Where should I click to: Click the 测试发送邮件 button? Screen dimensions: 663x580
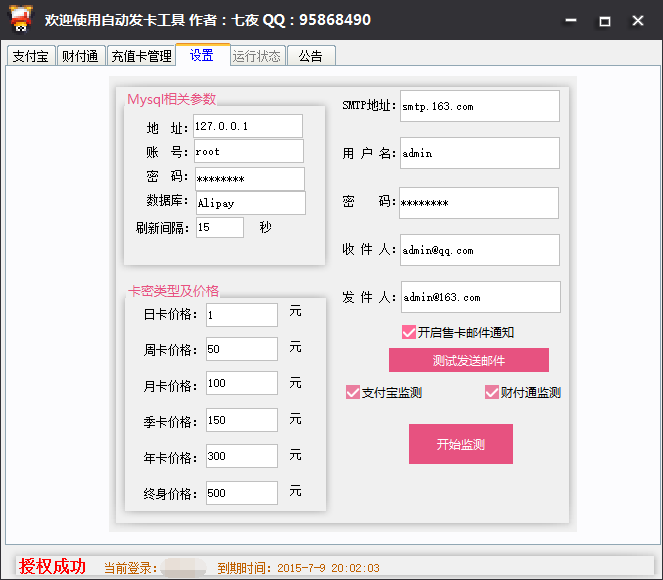coord(468,360)
